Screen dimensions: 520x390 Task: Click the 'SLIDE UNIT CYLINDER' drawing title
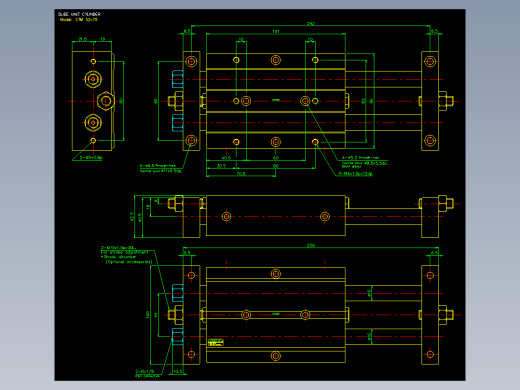[x=79, y=14]
